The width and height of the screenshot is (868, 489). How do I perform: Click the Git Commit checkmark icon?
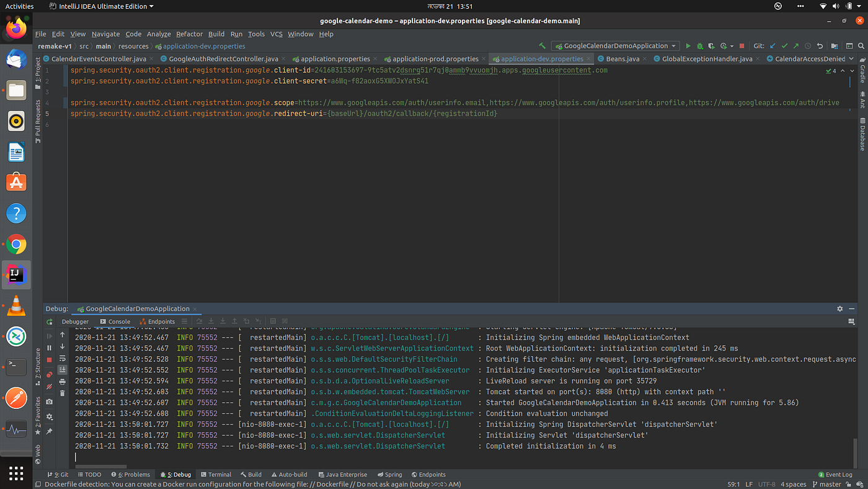(784, 46)
